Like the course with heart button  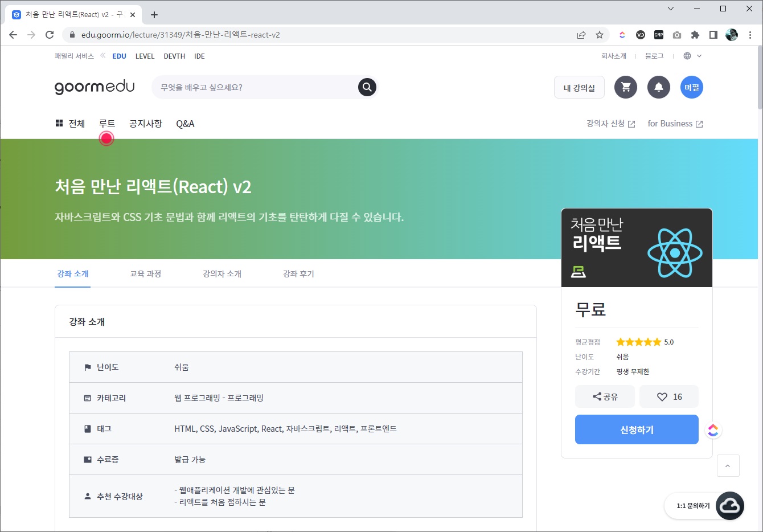point(669,396)
